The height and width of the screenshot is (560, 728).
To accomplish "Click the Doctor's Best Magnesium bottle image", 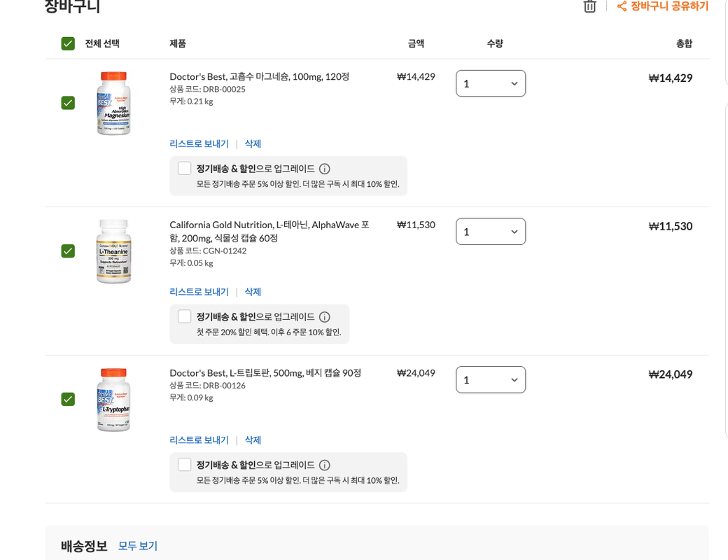I will tap(113, 103).
